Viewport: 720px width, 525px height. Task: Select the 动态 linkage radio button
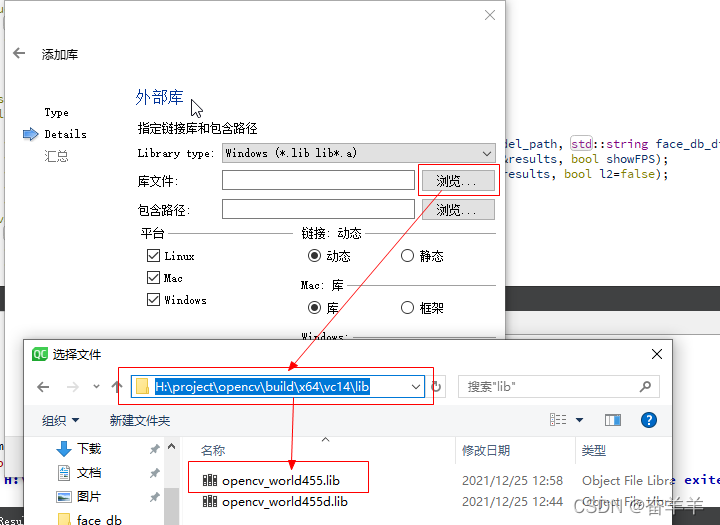point(315,255)
